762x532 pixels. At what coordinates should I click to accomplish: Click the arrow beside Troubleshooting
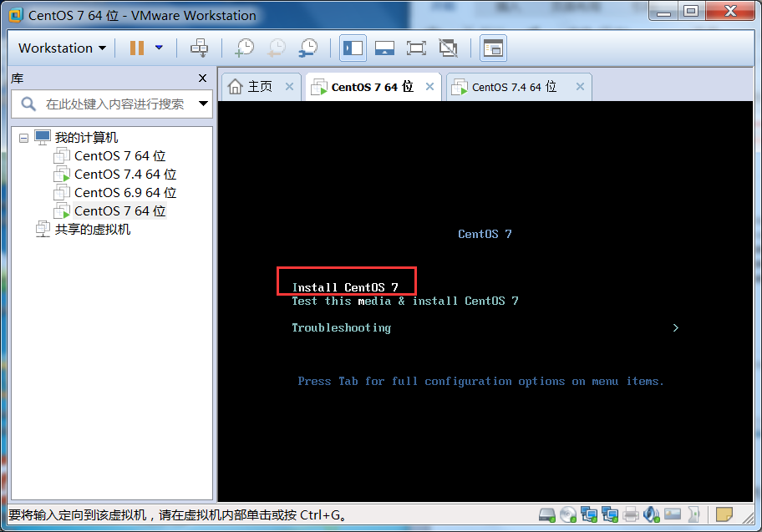pyautogui.click(x=675, y=328)
